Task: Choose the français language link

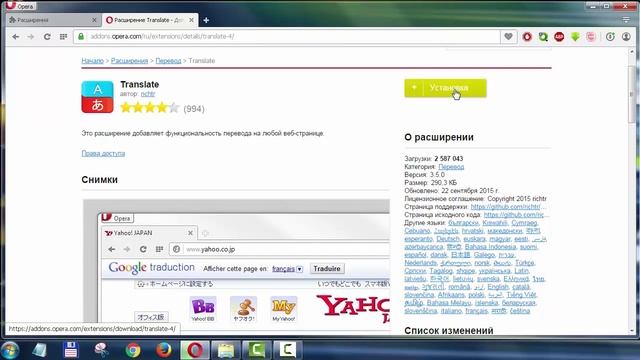Action: click(476, 311)
